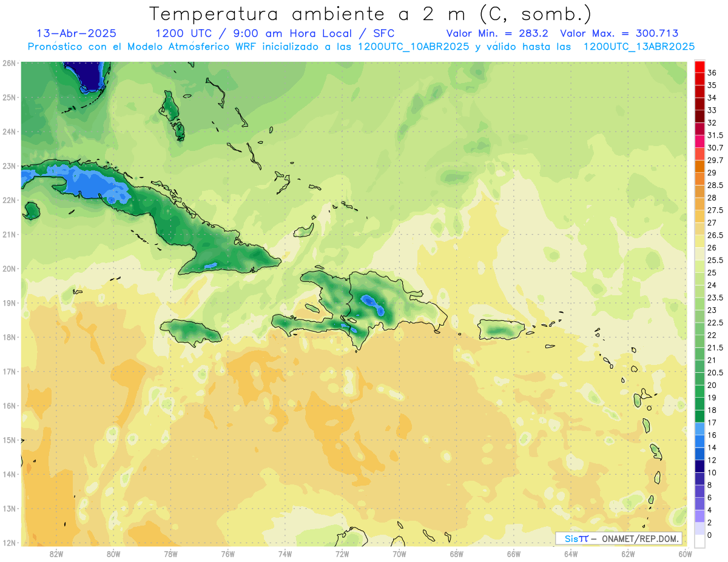Viewport: 728px width, 562px height.
Task: Click '1200 UTC / 9:00 am Hora Local / SFC'
Action: (275, 33)
